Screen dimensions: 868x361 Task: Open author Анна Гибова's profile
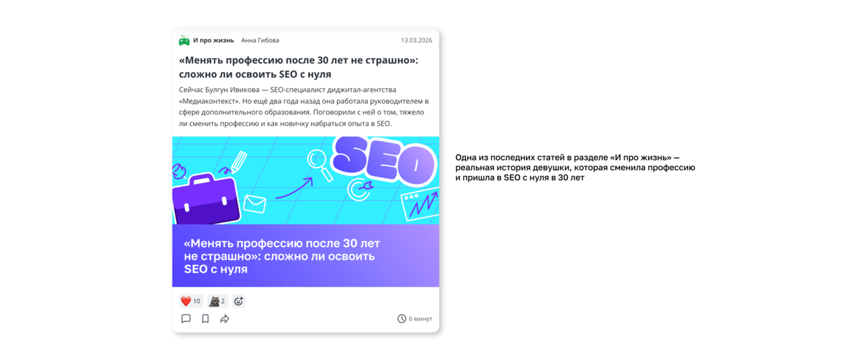point(260,41)
